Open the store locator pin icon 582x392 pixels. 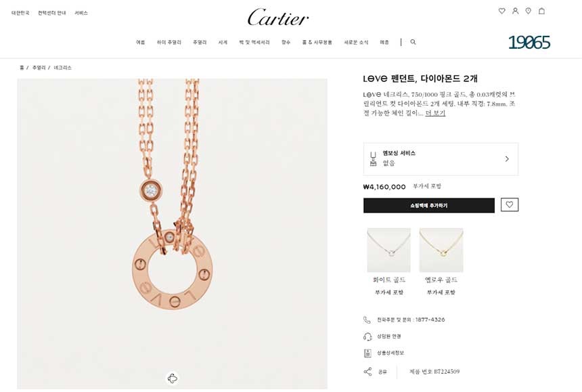[x=528, y=11]
